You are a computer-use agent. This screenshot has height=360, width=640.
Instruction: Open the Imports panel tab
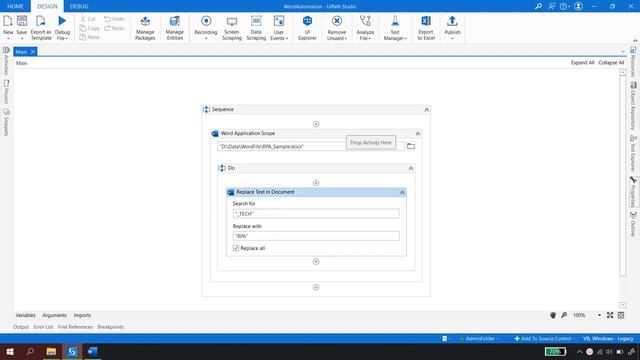82,315
